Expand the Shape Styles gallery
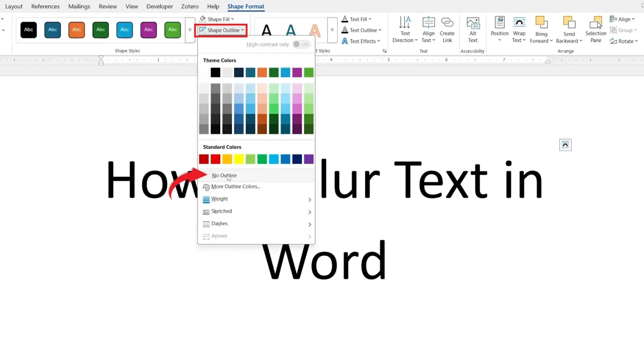644x347 pixels. tap(190, 30)
